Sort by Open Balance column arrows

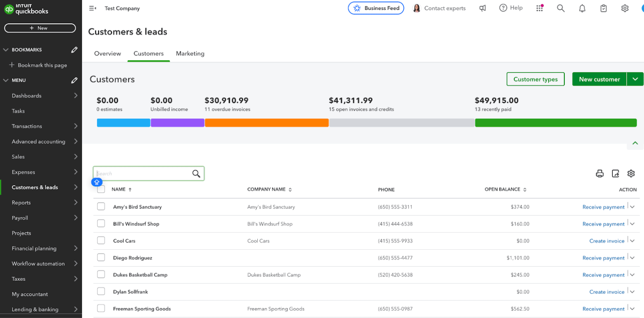525,190
